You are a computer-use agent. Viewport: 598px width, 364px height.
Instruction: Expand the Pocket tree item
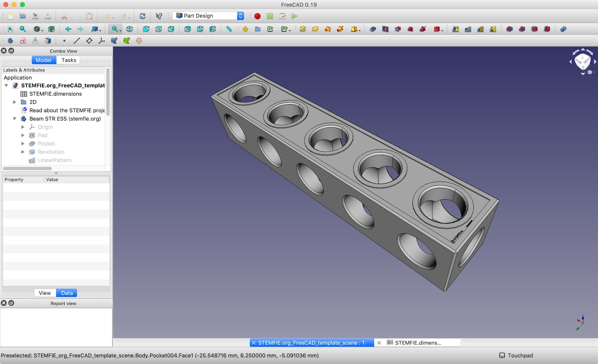click(x=23, y=143)
